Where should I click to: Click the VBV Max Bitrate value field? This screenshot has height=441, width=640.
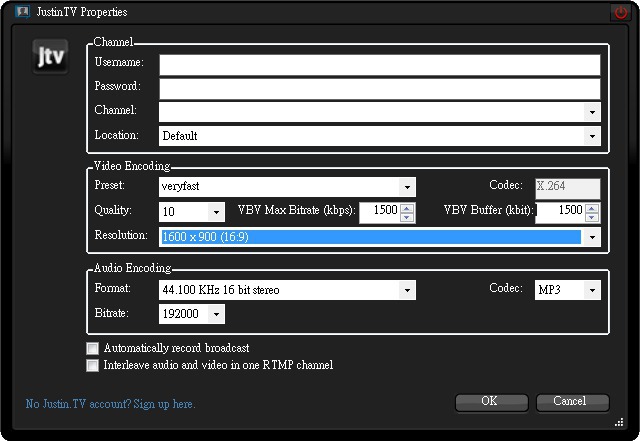(x=380, y=212)
